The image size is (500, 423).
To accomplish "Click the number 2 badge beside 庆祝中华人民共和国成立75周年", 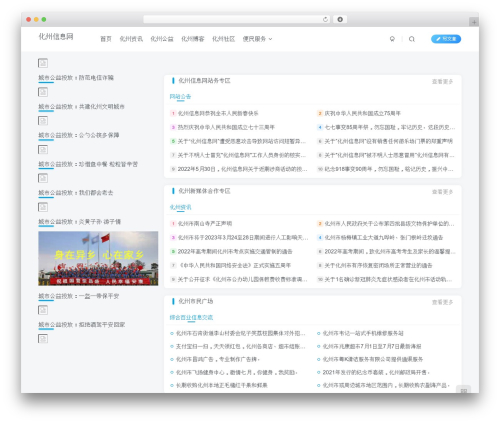I will click(320, 114).
